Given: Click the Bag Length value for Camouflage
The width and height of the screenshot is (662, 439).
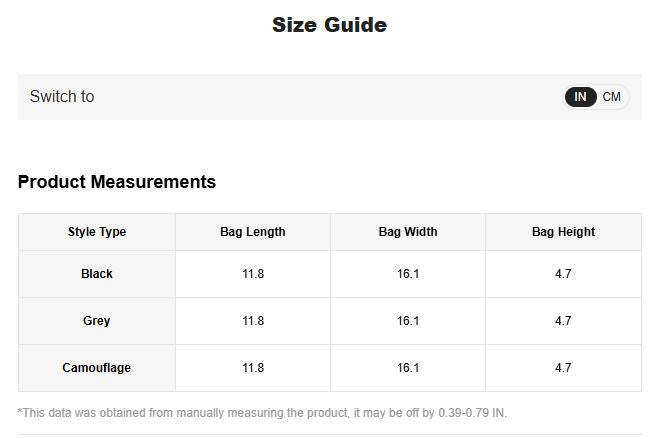Looking at the screenshot, I should [x=253, y=368].
